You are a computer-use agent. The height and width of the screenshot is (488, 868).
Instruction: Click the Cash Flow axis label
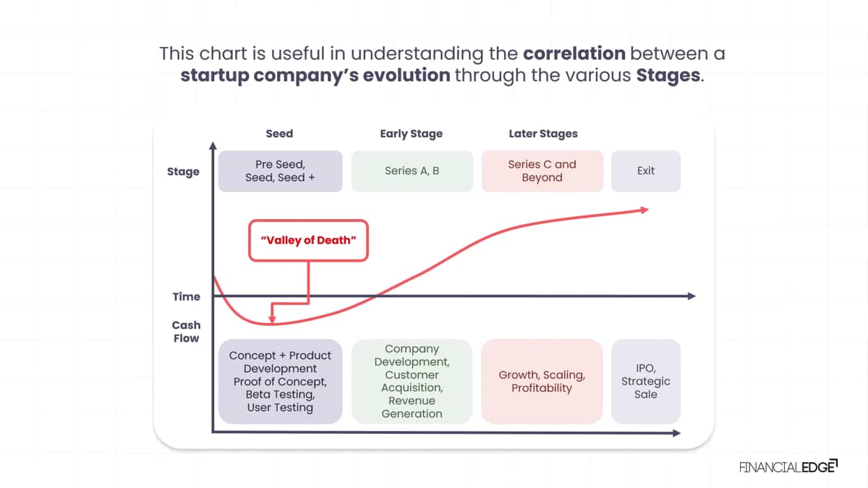click(x=186, y=332)
